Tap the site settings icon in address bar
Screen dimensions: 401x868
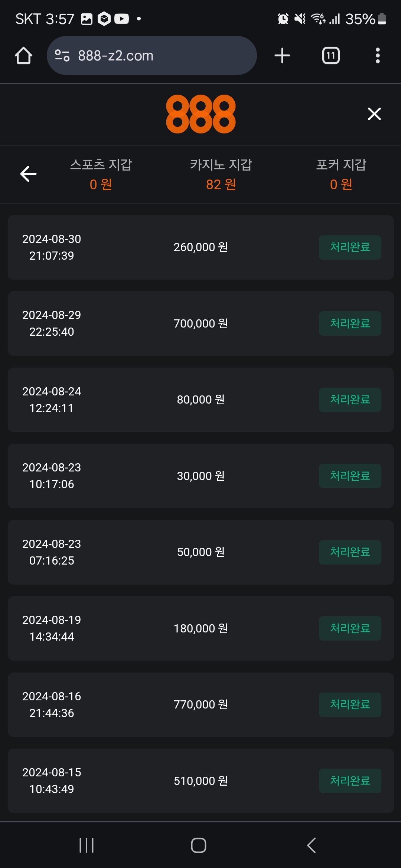coord(62,56)
